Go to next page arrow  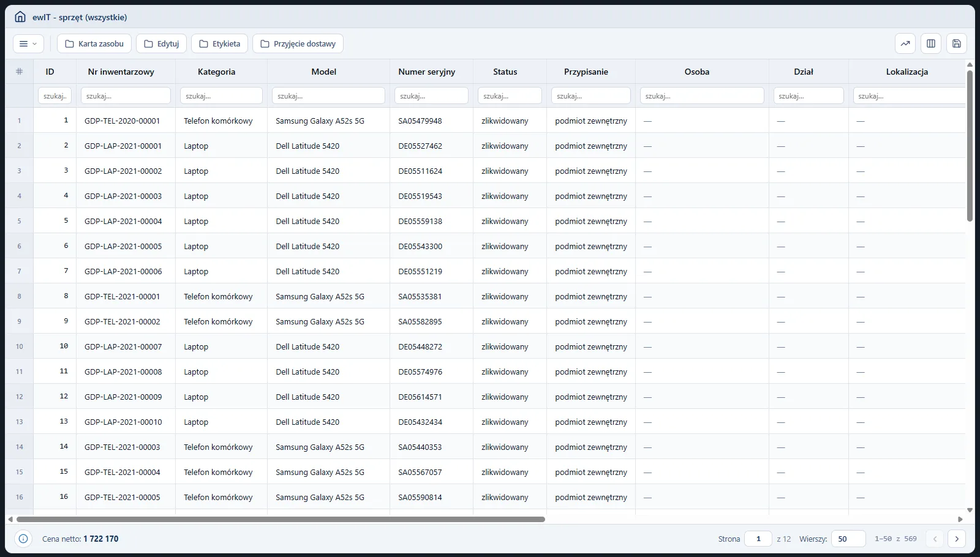pyautogui.click(x=957, y=539)
